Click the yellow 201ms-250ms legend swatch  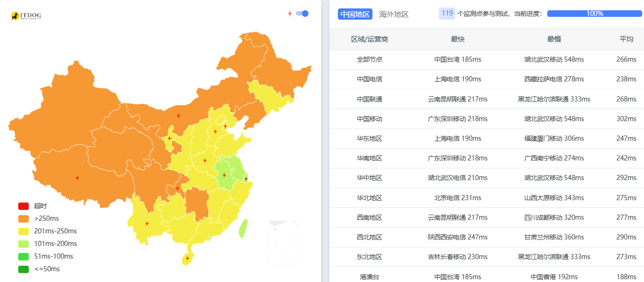point(23,231)
